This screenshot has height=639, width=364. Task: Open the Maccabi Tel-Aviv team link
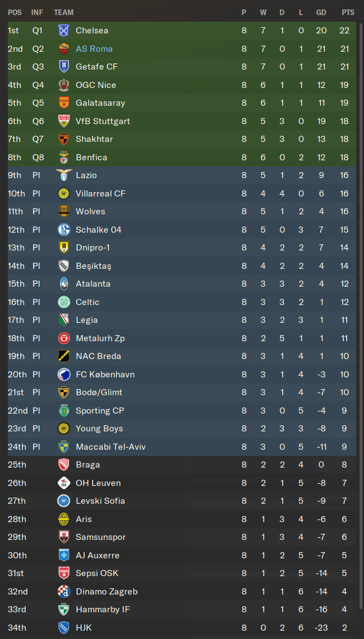click(111, 447)
